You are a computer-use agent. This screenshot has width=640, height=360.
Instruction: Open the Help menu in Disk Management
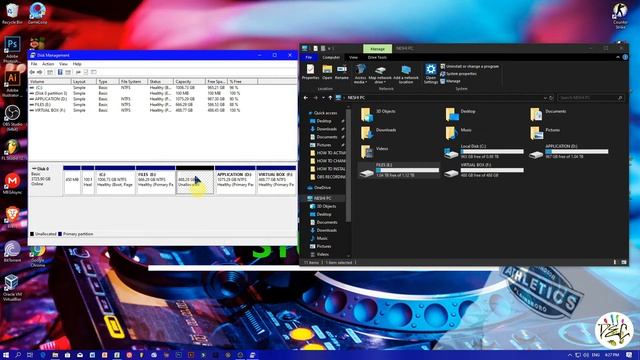(77, 64)
